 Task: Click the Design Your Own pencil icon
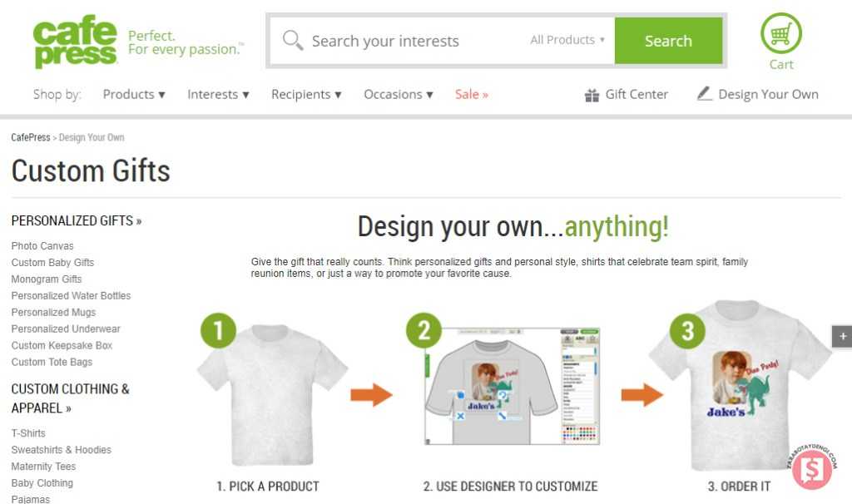[704, 93]
